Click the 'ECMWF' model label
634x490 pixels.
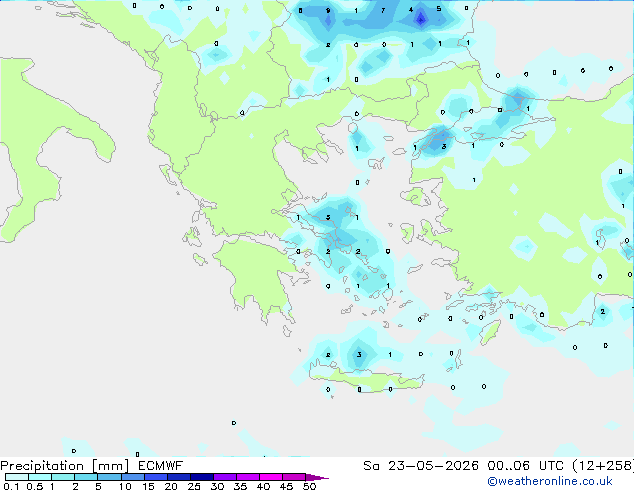(161, 466)
